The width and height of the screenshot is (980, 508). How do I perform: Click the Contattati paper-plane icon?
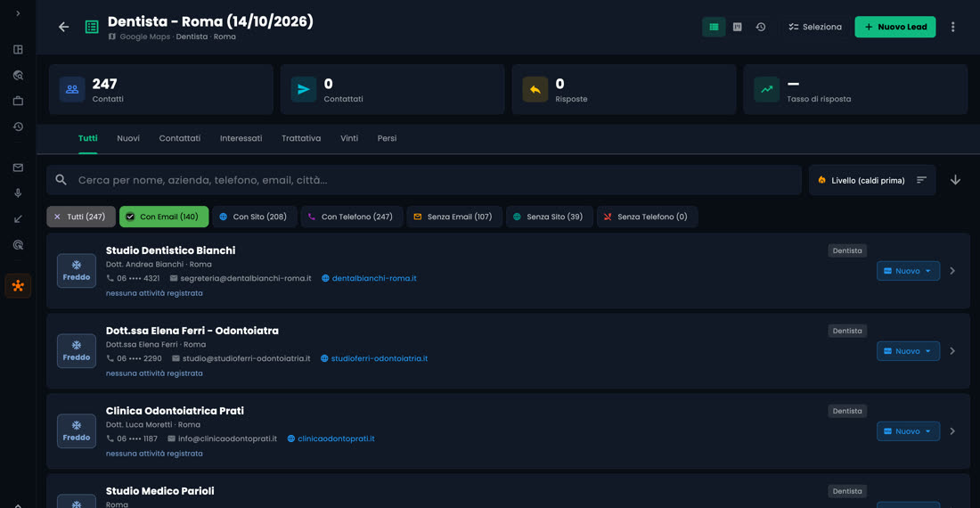coord(304,89)
